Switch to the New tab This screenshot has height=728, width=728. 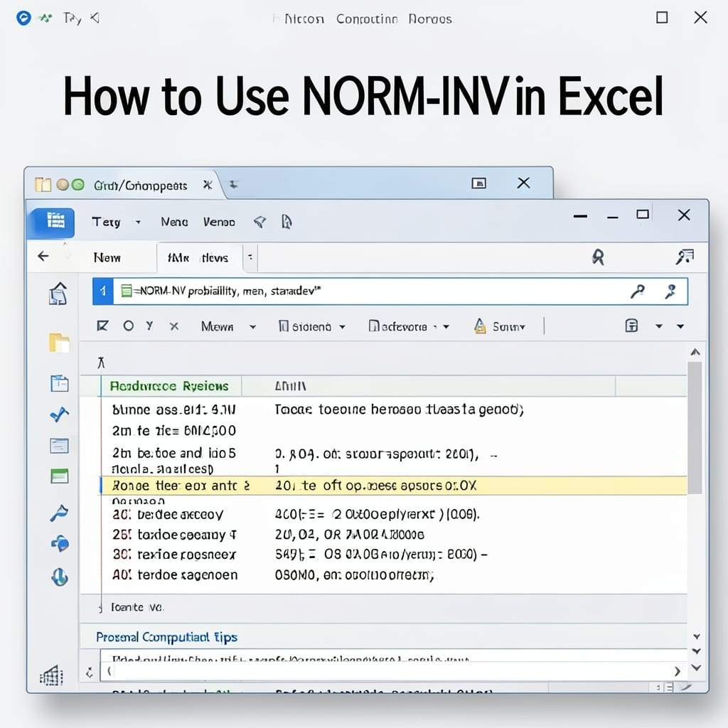pos(107,257)
